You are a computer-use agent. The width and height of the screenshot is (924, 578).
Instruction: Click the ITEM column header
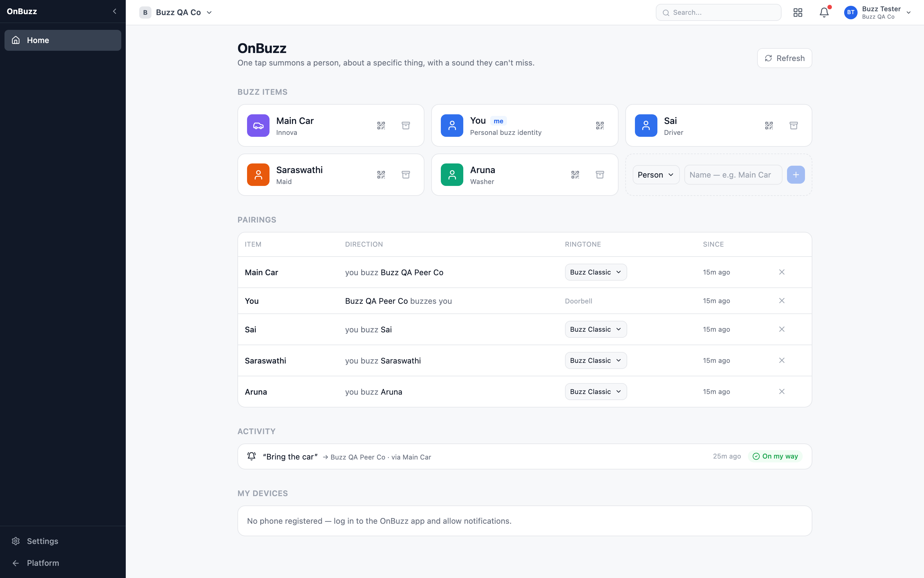253,244
